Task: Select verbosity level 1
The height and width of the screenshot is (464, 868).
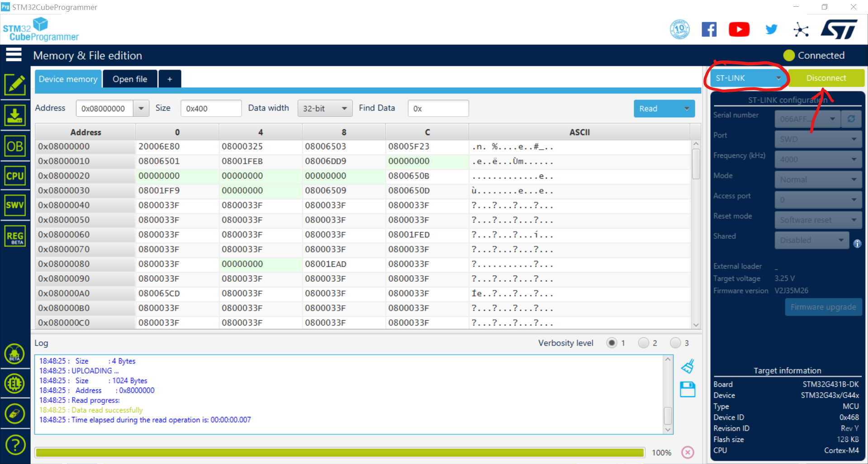Action: (612, 343)
